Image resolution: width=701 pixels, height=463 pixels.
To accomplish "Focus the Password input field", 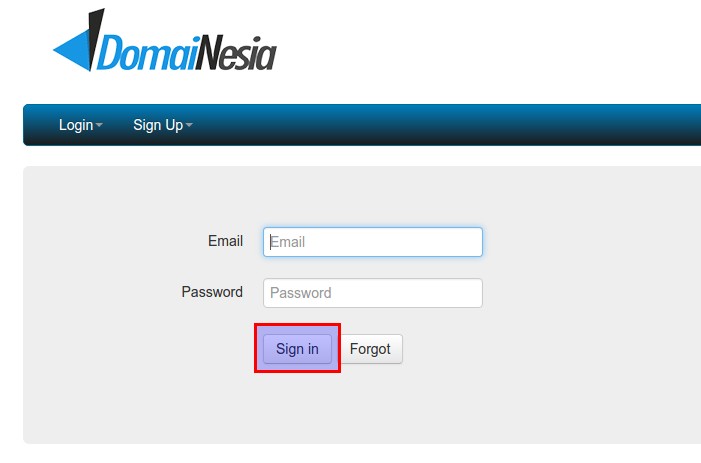I will [x=372, y=293].
